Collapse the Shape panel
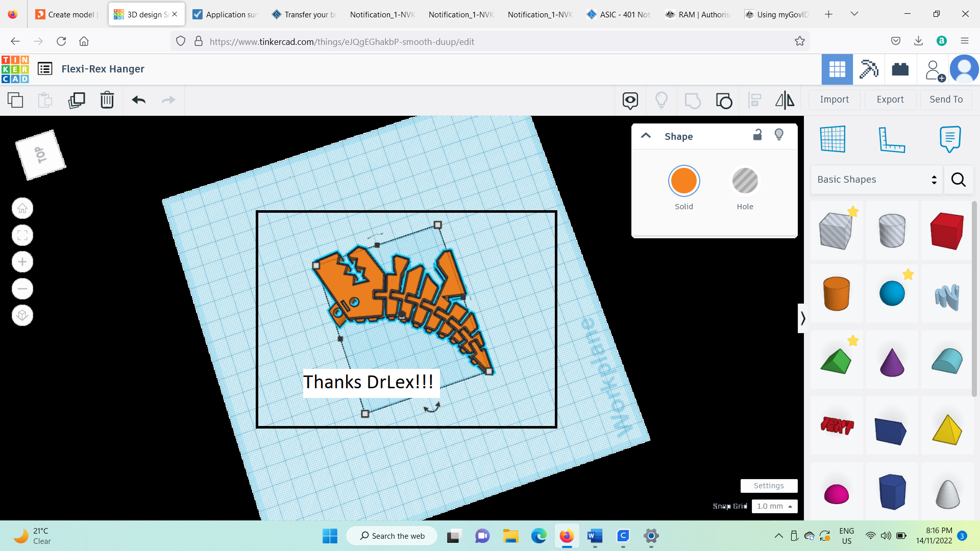 [x=646, y=136]
